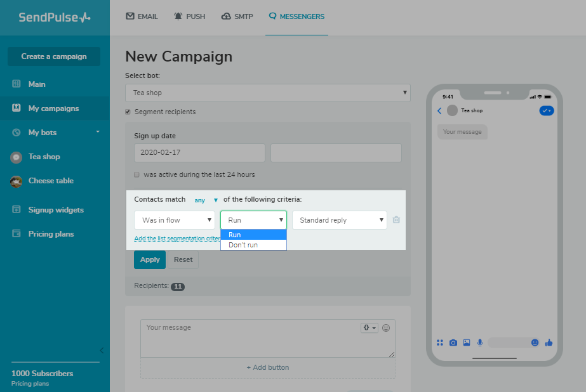This screenshot has height=392, width=586.
Task: Click the apps grid icon in preview
Action: pos(440,343)
